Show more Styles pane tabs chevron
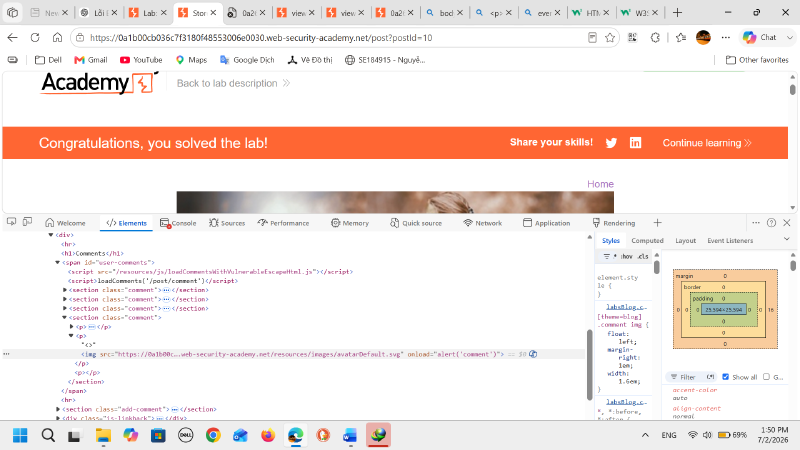This screenshot has width=800, height=450. pyautogui.click(x=786, y=240)
